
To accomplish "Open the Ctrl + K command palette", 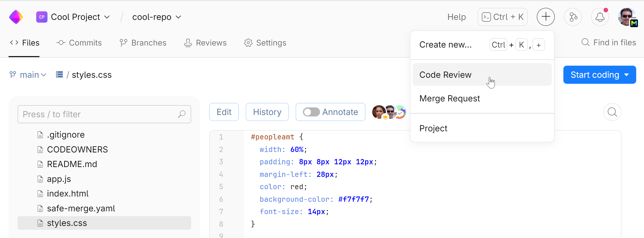I will [x=502, y=17].
